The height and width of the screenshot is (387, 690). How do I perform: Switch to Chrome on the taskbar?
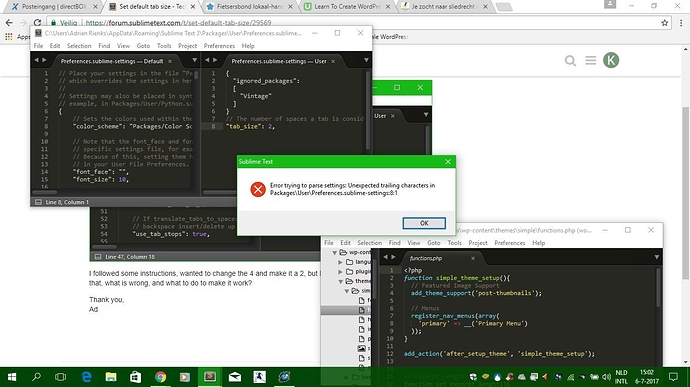coord(161,377)
